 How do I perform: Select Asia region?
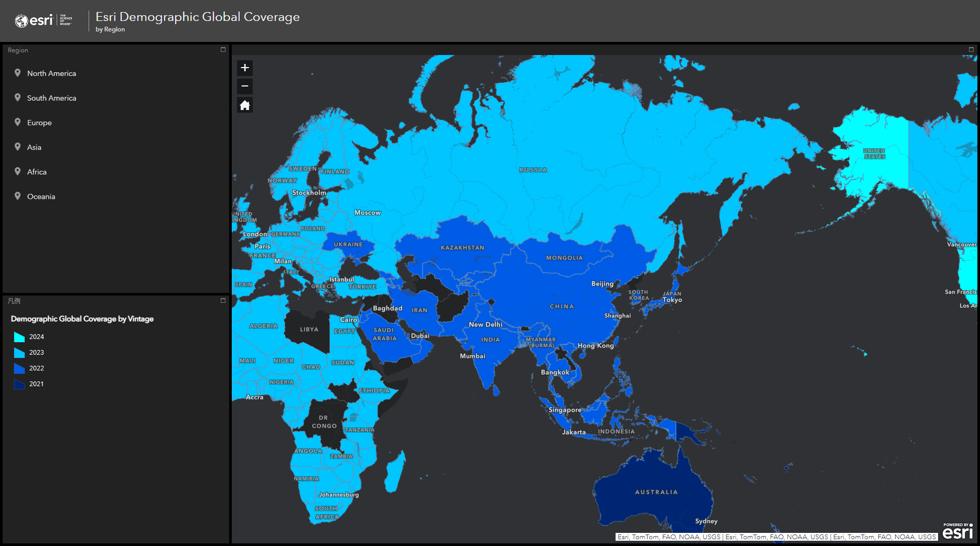(116, 147)
